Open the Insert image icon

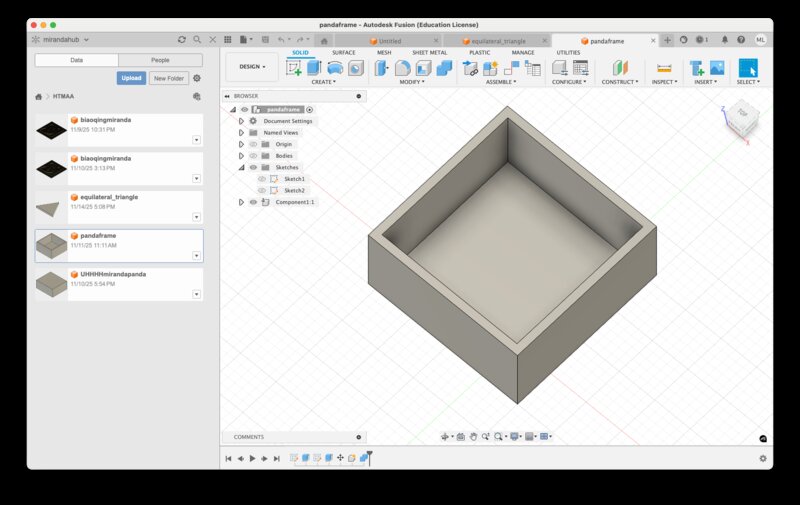(x=716, y=68)
